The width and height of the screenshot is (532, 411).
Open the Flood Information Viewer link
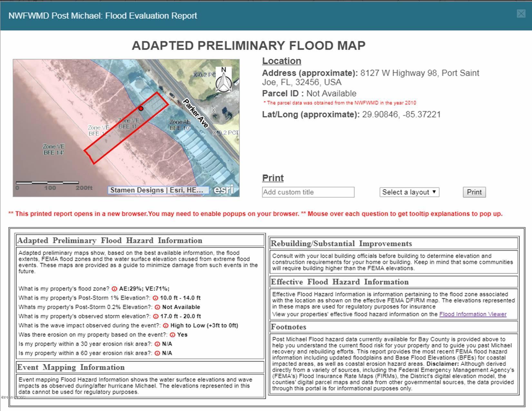coord(473,314)
